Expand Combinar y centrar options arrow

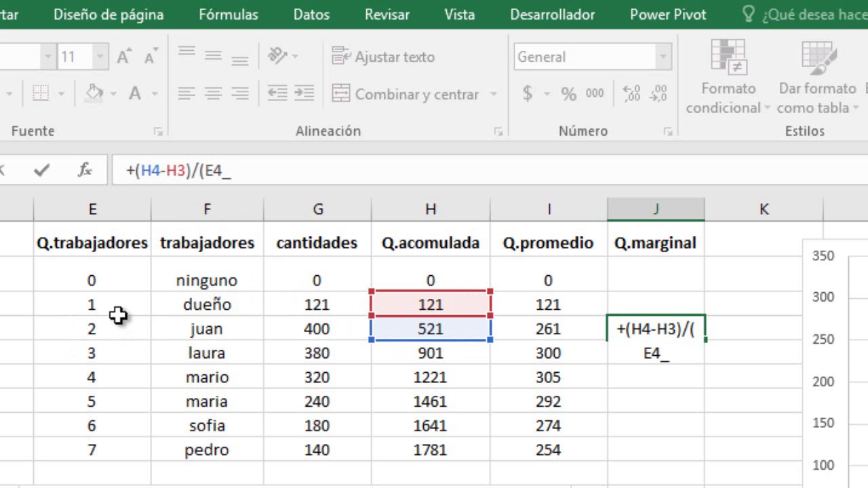494,94
